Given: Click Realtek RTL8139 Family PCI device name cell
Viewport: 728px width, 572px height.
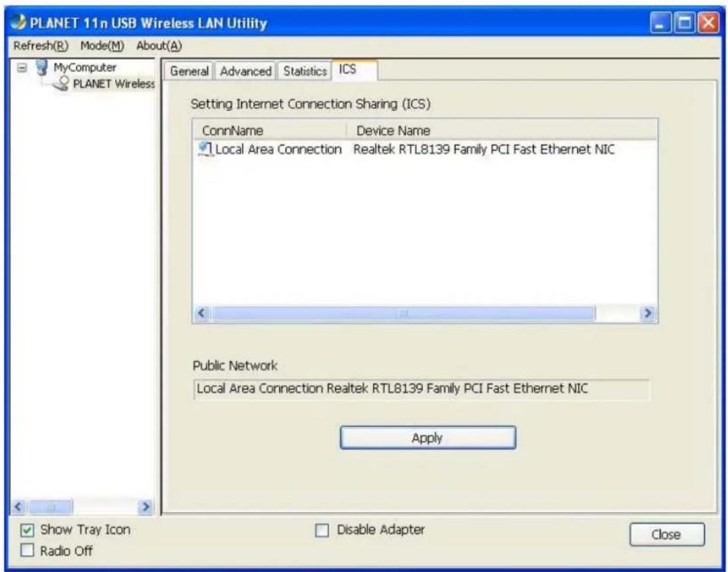Looking at the screenshot, I should tap(484, 149).
